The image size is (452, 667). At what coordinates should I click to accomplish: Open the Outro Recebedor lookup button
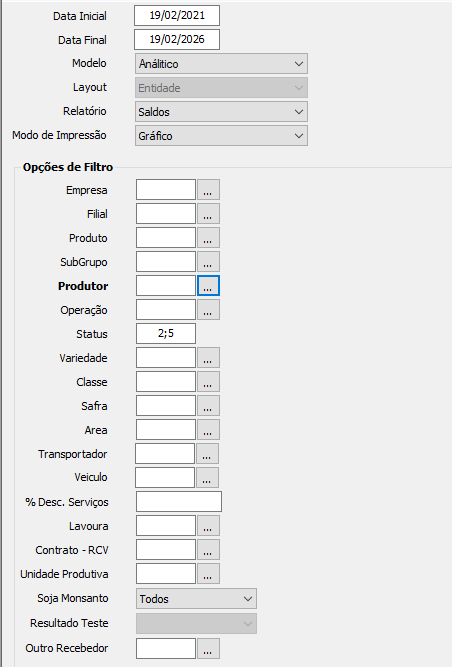pos(208,648)
